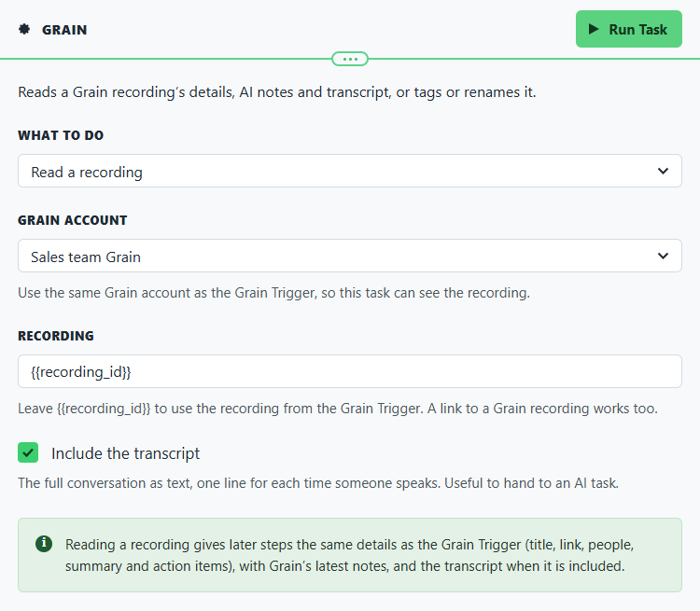This screenshot has height=611, width=700.
Task: Click the Grain gear icon in header
Action: coord(24,30)
